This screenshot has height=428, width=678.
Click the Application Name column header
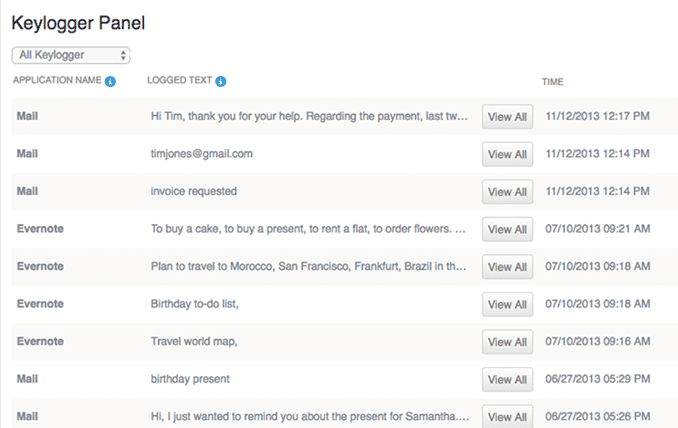point(57,80)
